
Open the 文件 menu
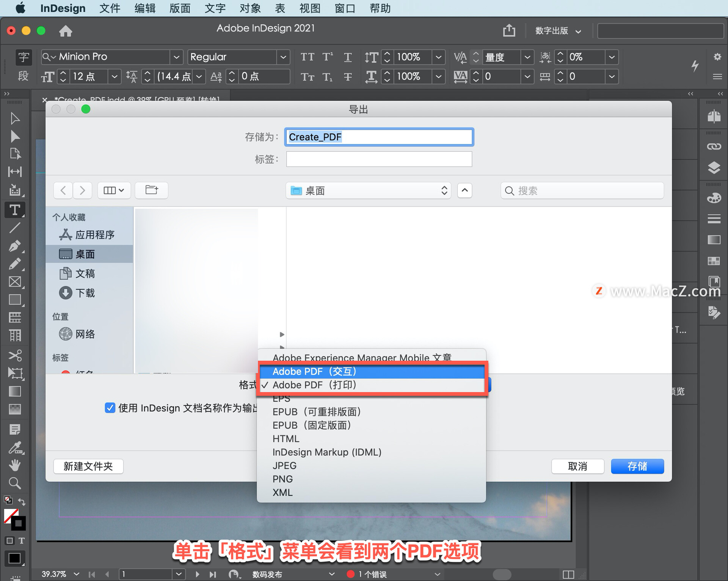(x=110, y=8)
